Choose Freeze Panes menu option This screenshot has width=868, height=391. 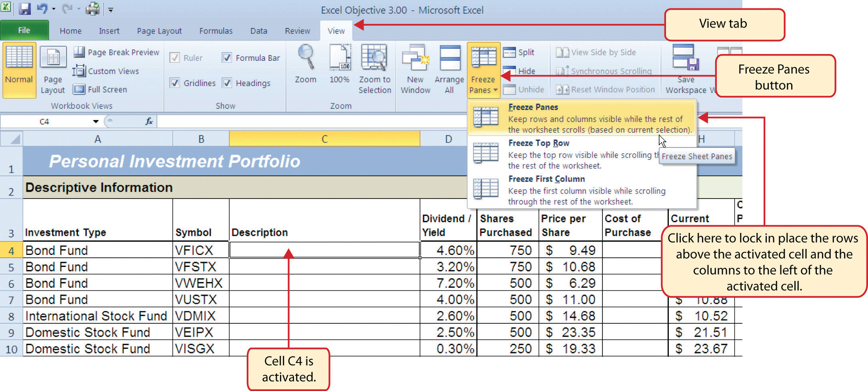pos(582,118)
